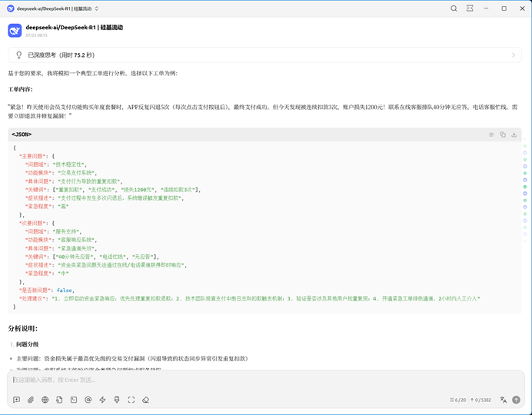
Task: Click the translate icon near send button
Action: click(x=503, y=400)
